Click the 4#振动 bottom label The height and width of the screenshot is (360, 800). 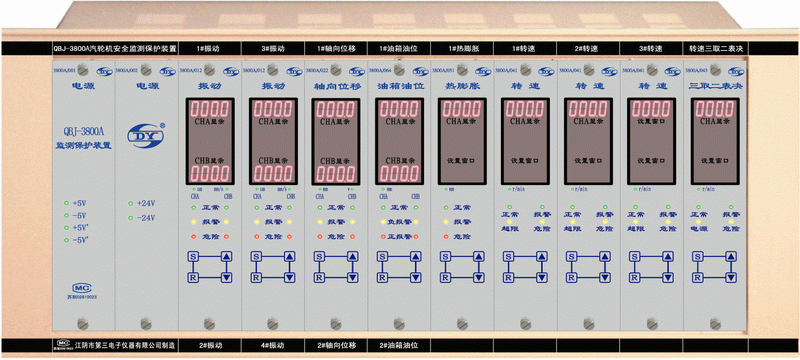click(273, 345)
